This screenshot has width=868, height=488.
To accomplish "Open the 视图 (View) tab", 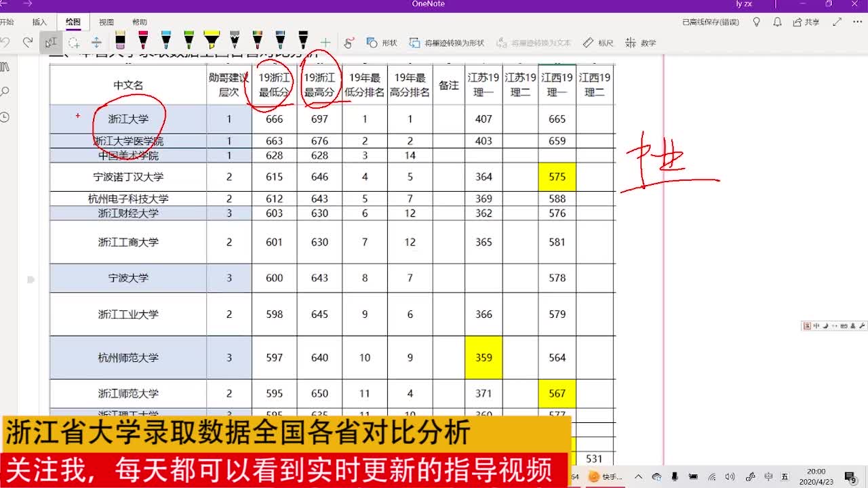I will coord(106,22).
